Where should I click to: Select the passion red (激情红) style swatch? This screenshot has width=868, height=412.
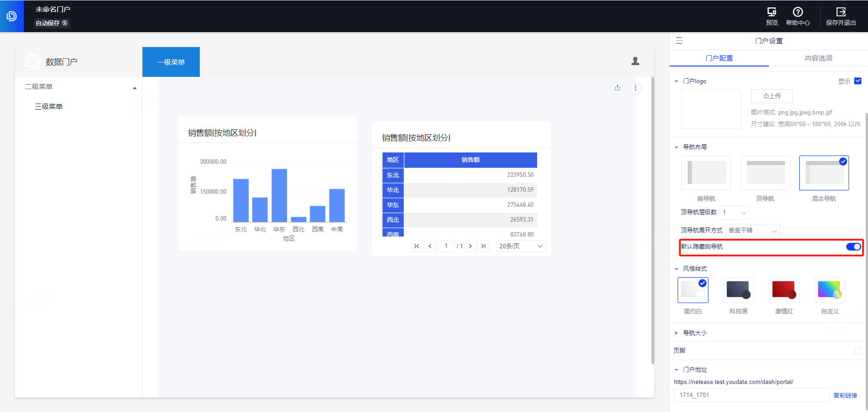tap(784, 290)
